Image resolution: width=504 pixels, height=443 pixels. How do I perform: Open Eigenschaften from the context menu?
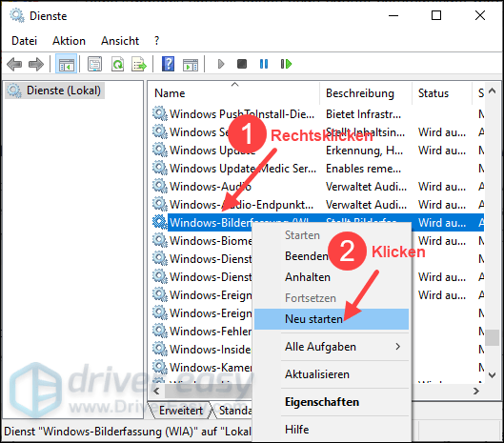click(331, 402)
